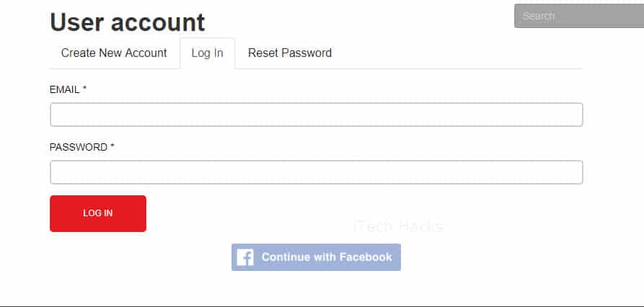Click the word "Reset" in the tab strip

point(263,53)
